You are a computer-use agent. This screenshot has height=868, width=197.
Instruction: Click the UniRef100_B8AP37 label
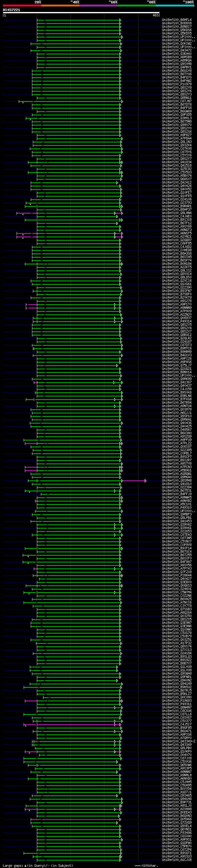coord(177,210)
